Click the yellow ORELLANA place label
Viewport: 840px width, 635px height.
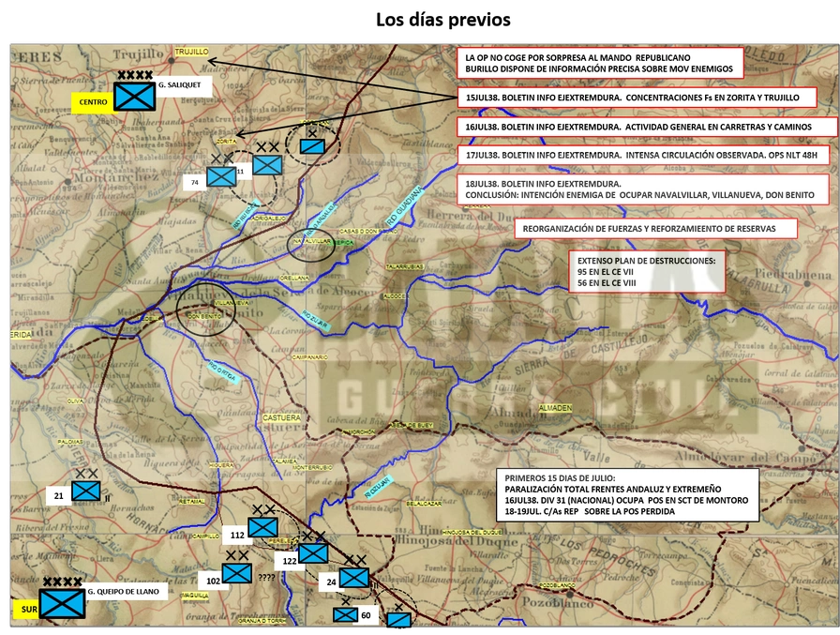(295, 279)
